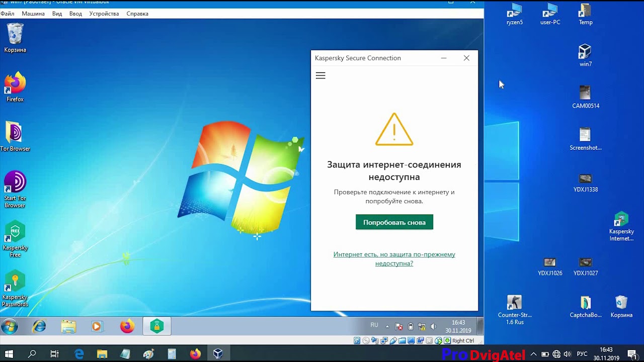Open the Ввод menu in VirtualBox
Screen dimensions: 644x362
pyautogui.click(x=75, y=14)
